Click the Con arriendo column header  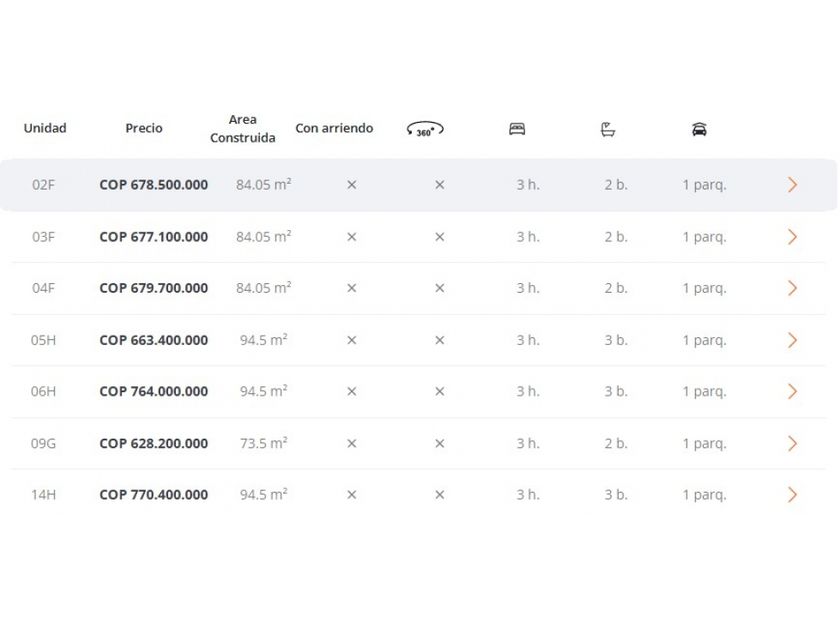334,128
